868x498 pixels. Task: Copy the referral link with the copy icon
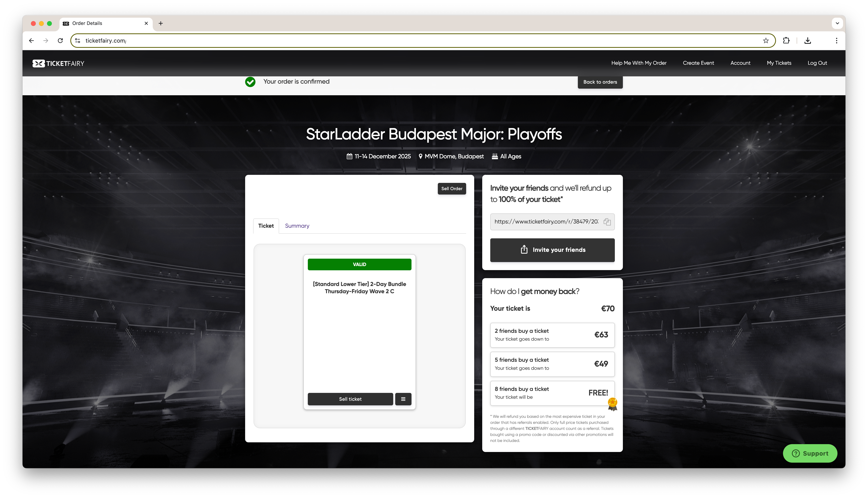[607, 222]
